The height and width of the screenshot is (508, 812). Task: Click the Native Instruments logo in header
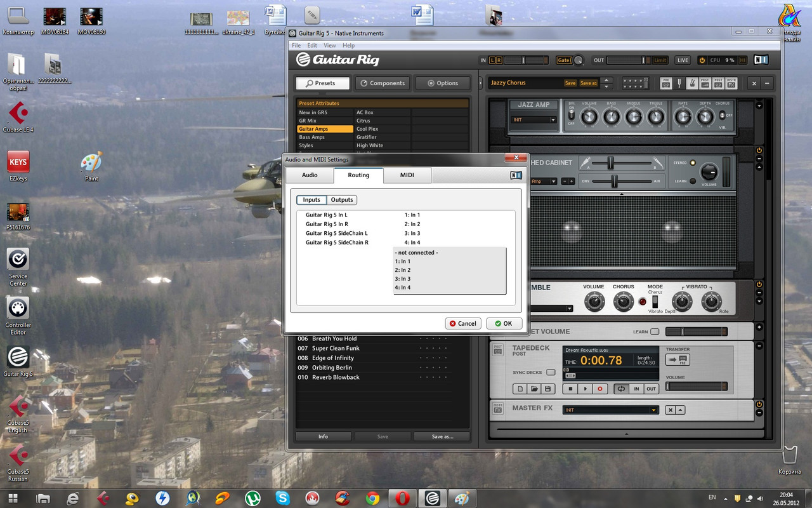(x=761, y=60)
